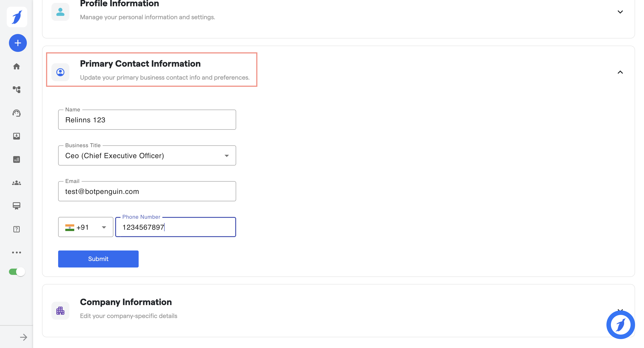Click the Submit button
Viewport: 644px width, 348px height.
(98, 259)
